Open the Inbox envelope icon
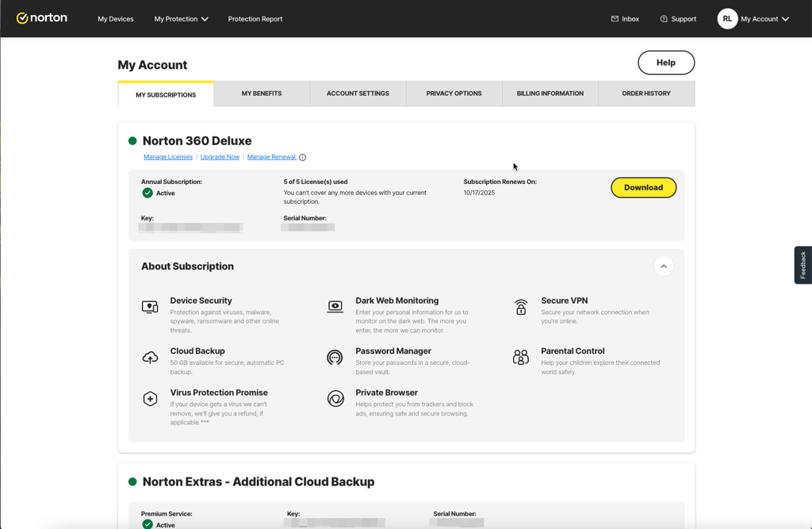 pyautogui.click(x=615, y=19)
